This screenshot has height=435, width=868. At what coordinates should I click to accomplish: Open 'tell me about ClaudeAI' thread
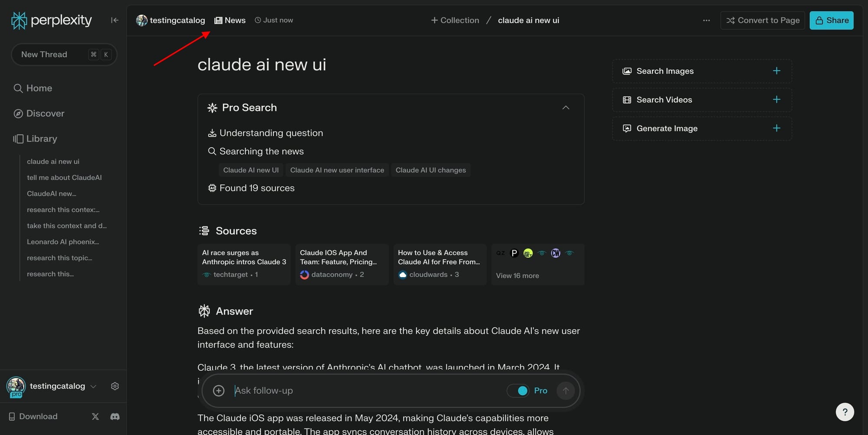[64, 177]
